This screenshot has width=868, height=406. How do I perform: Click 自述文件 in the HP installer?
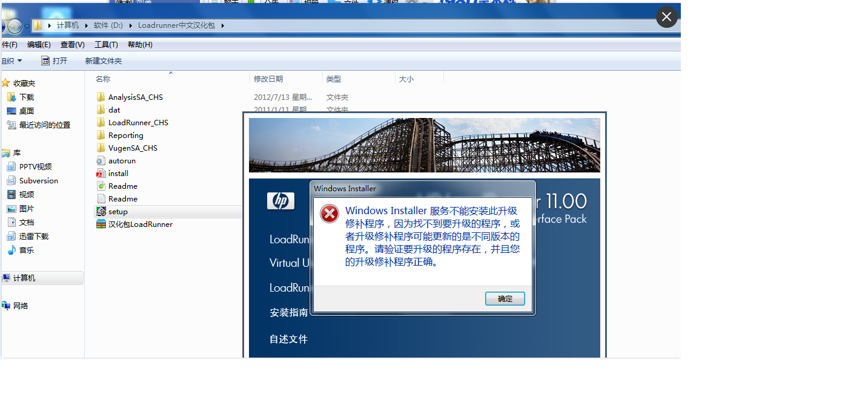point(288,339)
